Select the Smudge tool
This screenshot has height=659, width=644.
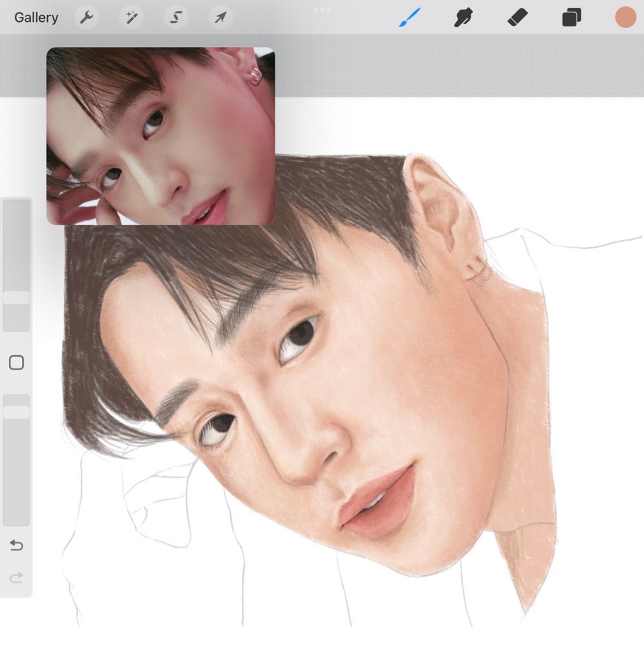coord(463,17)
